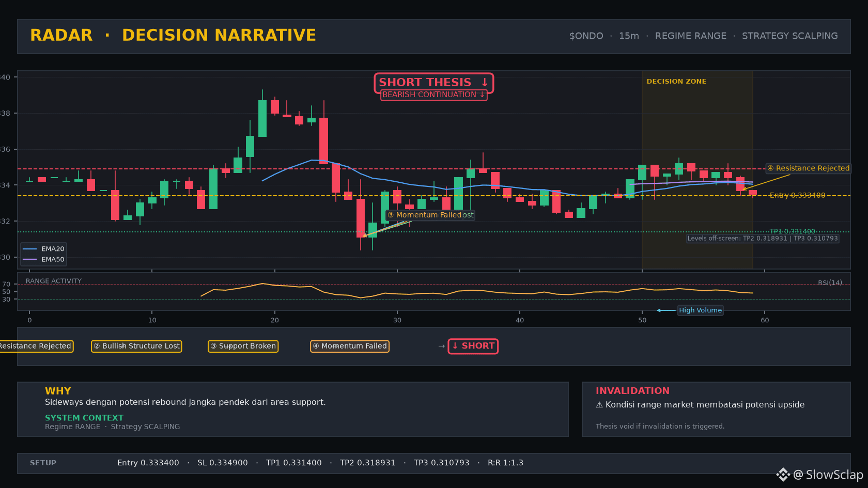Click the EMA20 legend text
The image size is (868, 488).
[53, 249]
